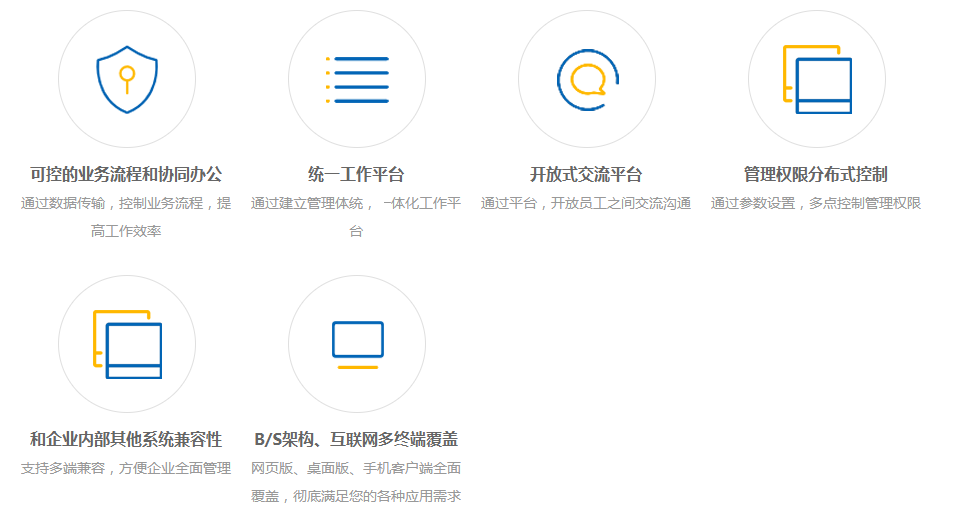
Task: Click the list icon for unified work platform
Action: pos(357,80)
